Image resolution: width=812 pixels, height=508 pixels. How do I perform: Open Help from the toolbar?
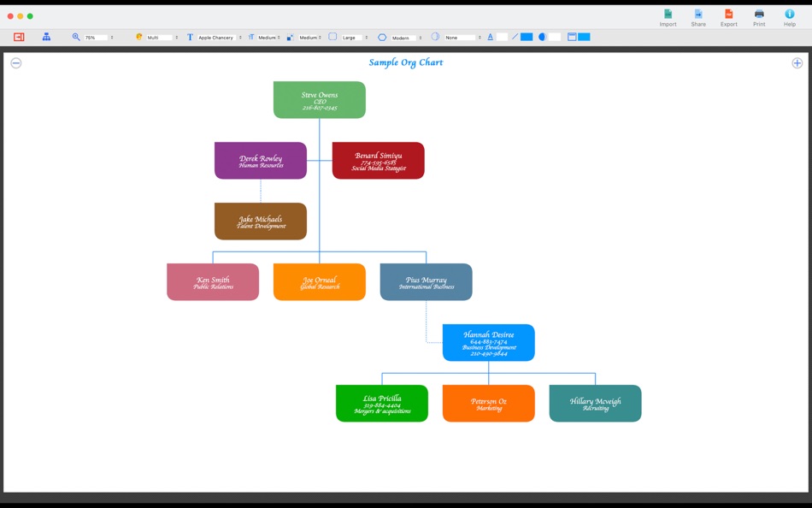pos(790,18)
